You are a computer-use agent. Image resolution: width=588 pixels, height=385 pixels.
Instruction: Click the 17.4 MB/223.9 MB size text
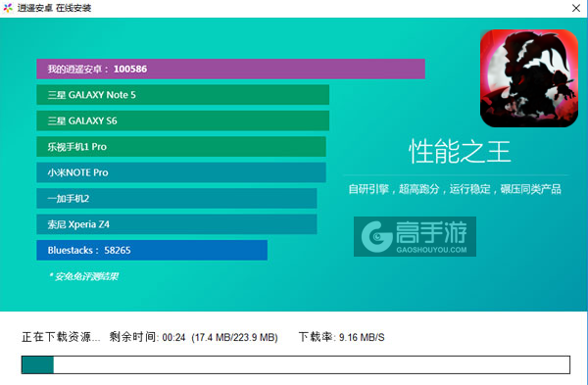(x=234, y=337)
